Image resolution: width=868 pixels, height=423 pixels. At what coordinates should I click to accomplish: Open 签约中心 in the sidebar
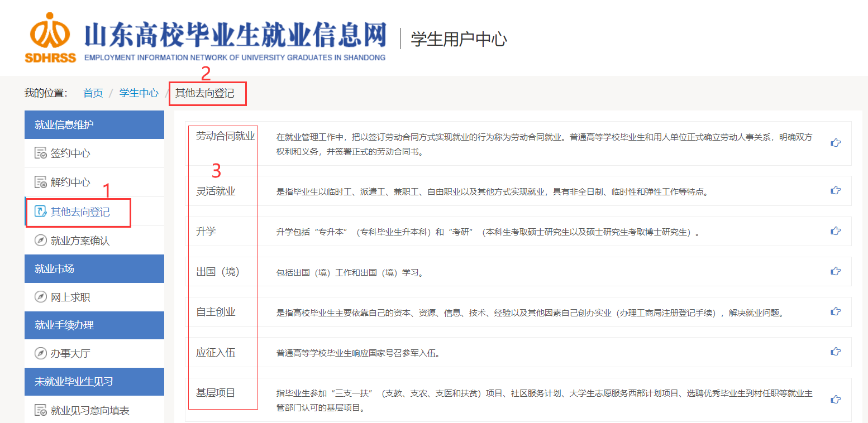click(70, 153)
